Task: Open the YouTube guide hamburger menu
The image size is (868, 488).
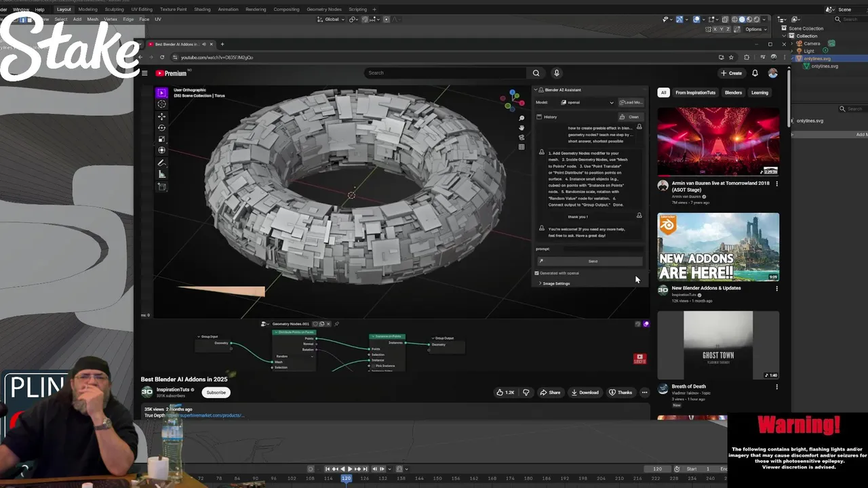Action: pyautogui.click(x=144, y=73)
